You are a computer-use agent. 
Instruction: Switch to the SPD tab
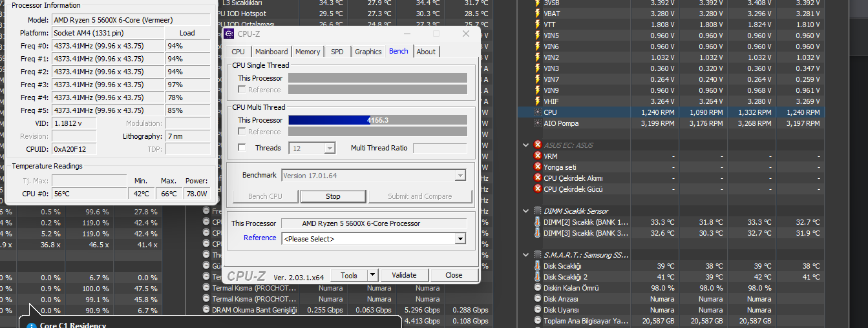coord(337,52)
